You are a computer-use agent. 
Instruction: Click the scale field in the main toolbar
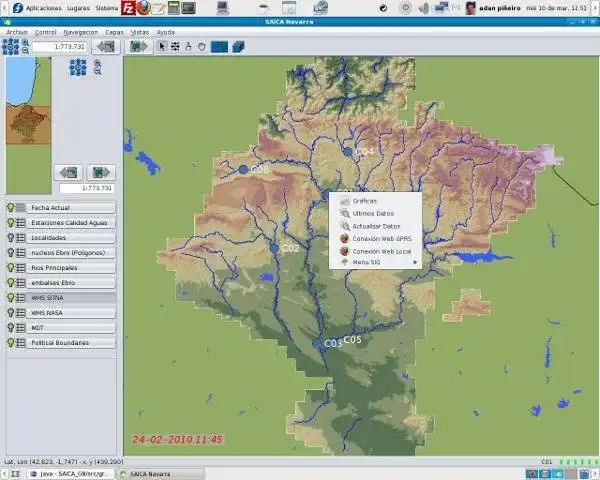click(59, 47)
